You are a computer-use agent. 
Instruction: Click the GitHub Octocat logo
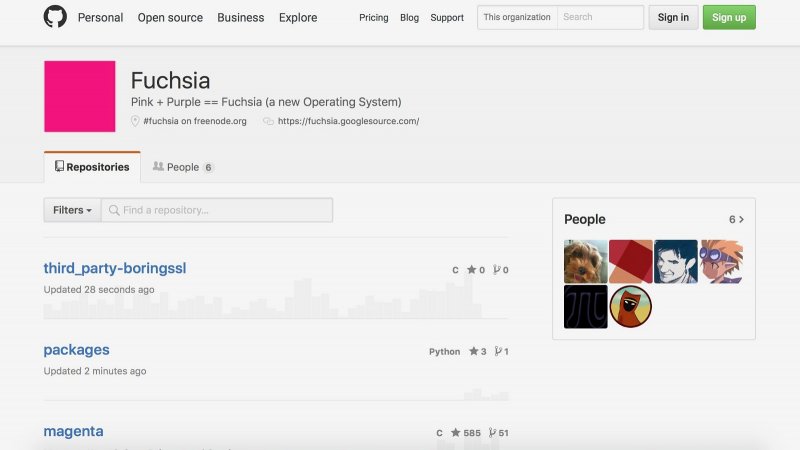pyautogui.click(x=55, y=17)
